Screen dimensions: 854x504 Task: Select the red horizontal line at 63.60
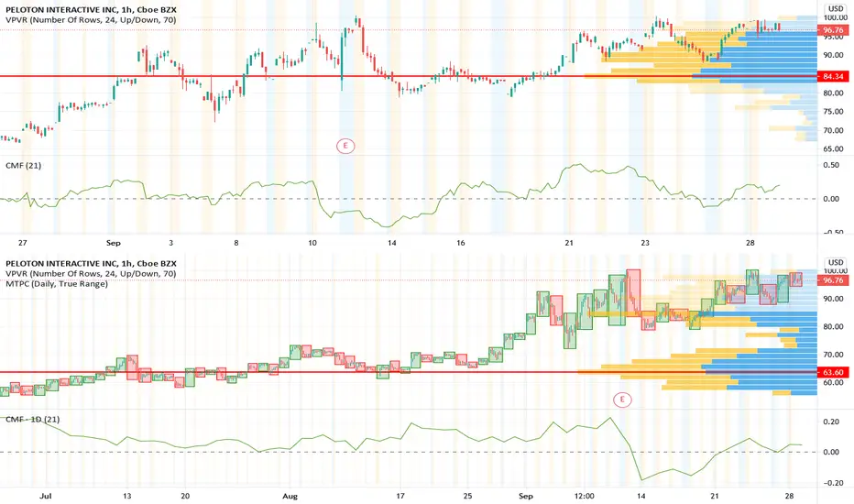[x=409, y=372]
